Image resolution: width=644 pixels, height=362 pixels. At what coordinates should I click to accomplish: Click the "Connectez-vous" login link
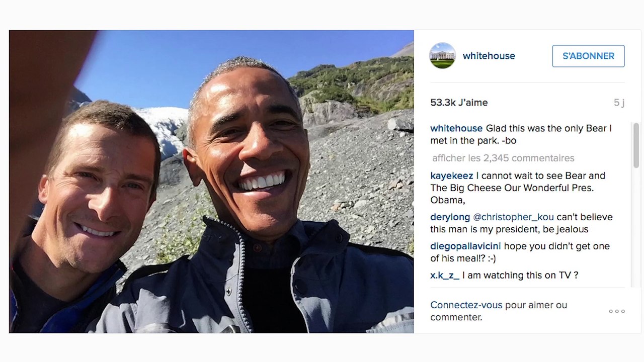tap(466, 305)
